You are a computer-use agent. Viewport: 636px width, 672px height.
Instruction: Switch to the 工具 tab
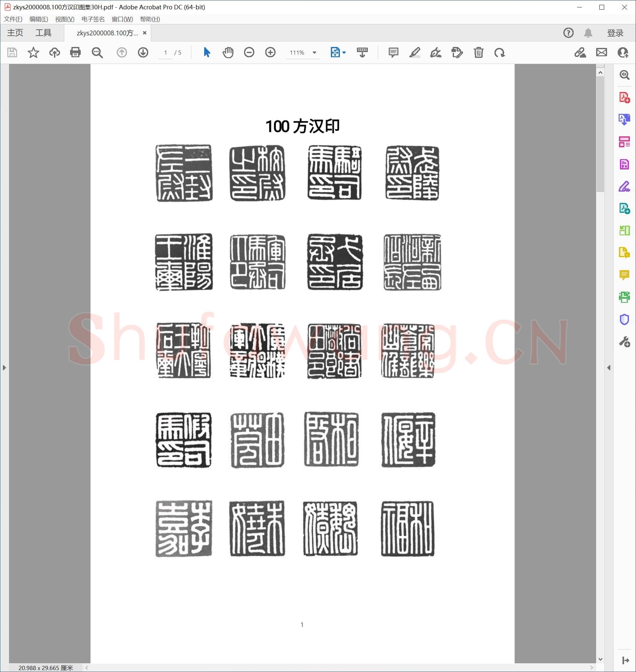point(43,33)
